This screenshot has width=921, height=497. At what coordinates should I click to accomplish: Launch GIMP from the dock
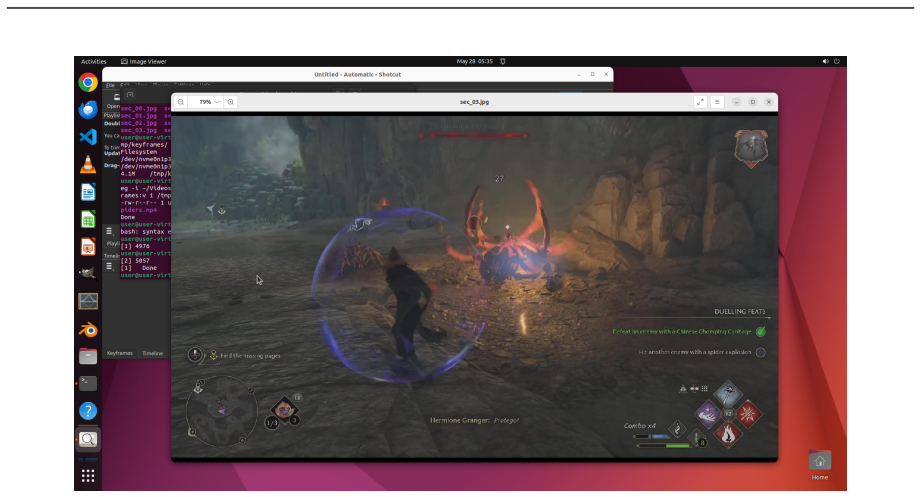(x=88, y=274)
